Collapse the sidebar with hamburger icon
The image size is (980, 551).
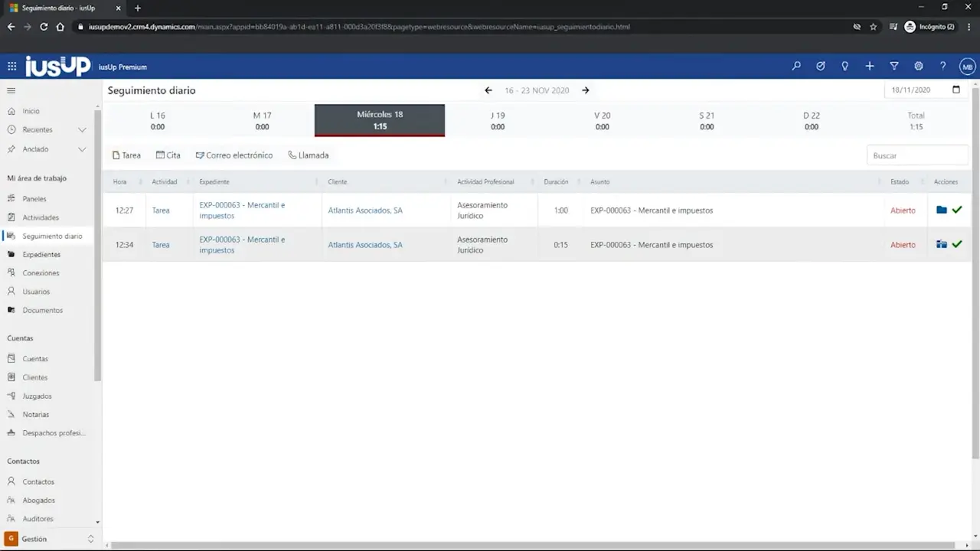tap(11, 91)
